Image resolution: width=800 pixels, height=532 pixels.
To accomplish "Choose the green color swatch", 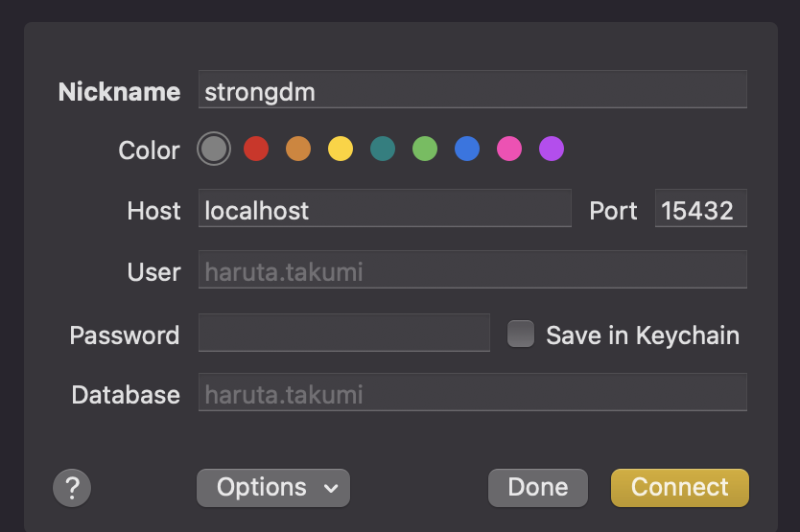I will pos(425,149).
